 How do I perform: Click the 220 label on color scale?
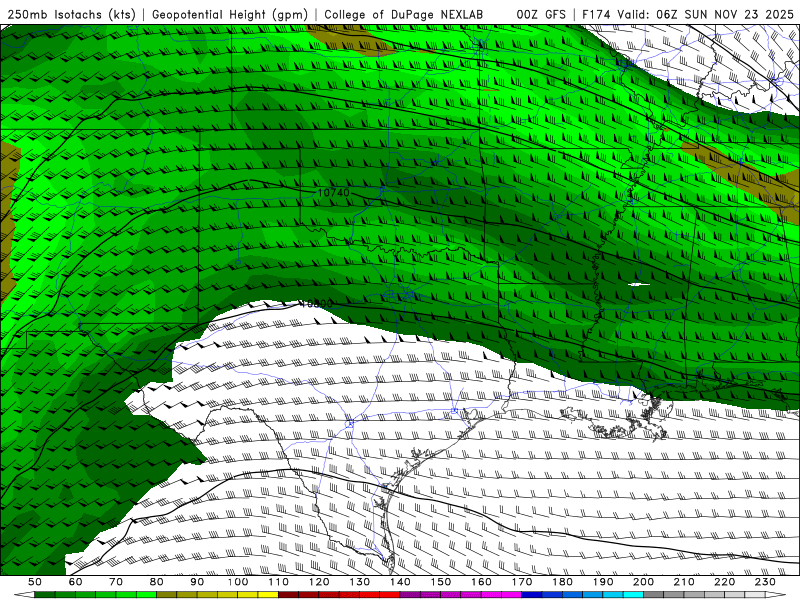pos(725,582)
